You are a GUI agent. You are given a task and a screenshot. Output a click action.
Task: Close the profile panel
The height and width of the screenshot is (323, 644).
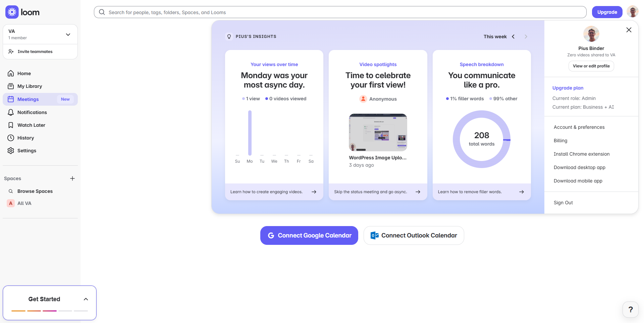click(x=629, y=30)
